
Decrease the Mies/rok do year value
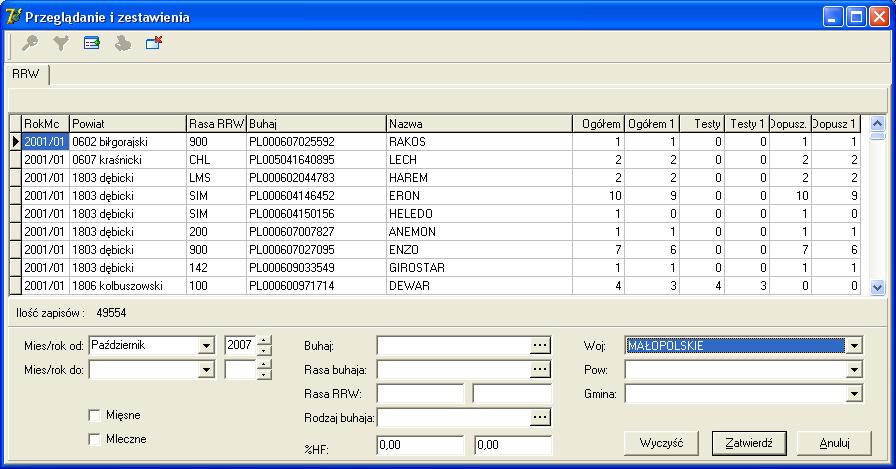(263, 375)
